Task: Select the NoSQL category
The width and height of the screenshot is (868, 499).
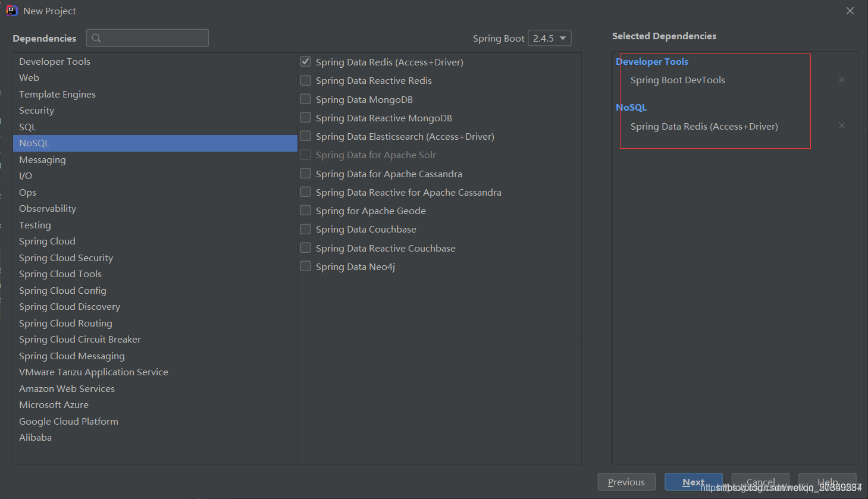Action: (x=155, y=143)
